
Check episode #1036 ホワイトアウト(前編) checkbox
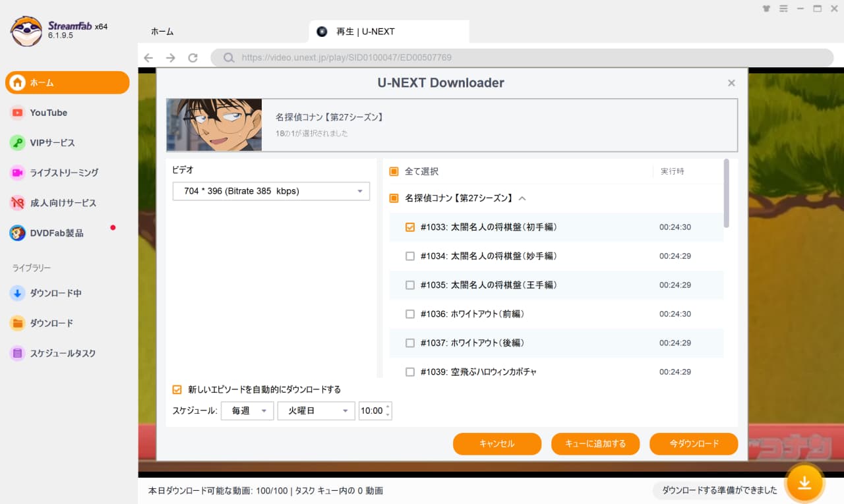tap(410, 314)
